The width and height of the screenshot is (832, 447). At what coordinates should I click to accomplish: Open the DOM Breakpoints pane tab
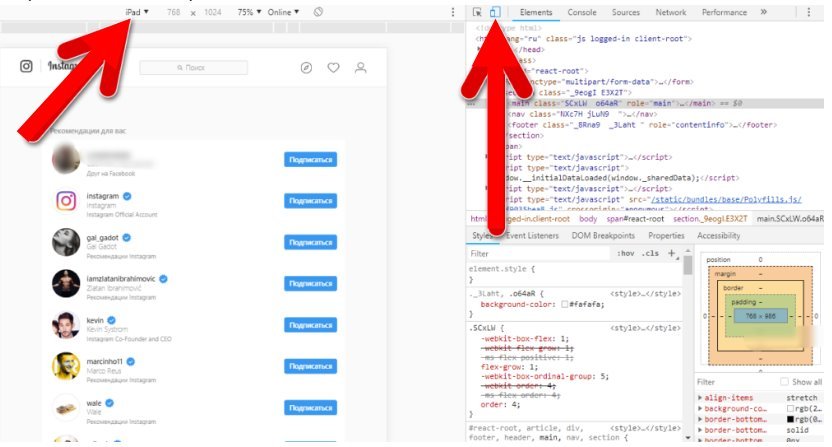603,235
